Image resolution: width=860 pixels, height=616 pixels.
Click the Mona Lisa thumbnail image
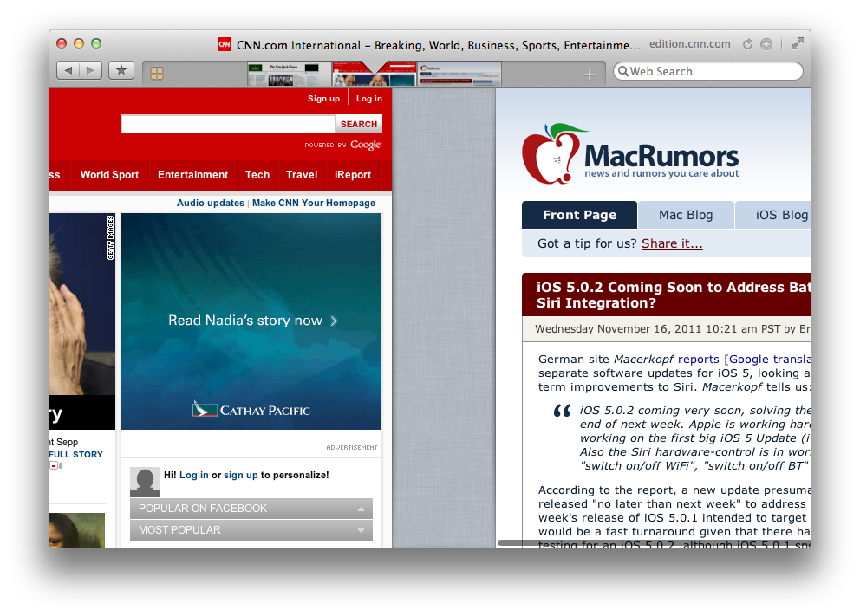click(77, 530)
